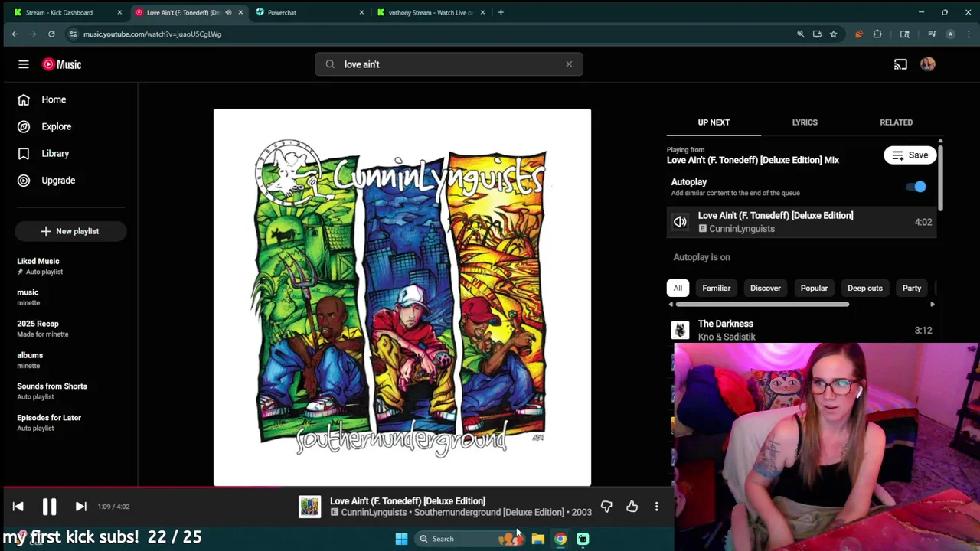The width and height of the screenshot is (980, 551).
Task: Open the account avatar menu
Action: point(928,64)
